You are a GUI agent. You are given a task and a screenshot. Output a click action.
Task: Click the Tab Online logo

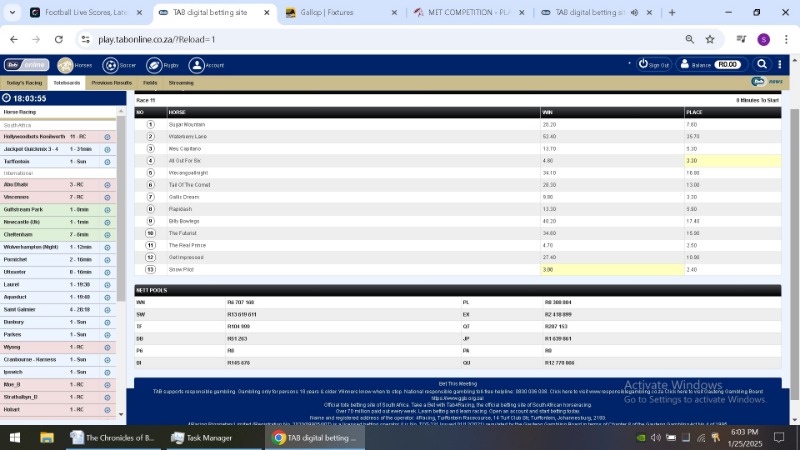(25, 65)
